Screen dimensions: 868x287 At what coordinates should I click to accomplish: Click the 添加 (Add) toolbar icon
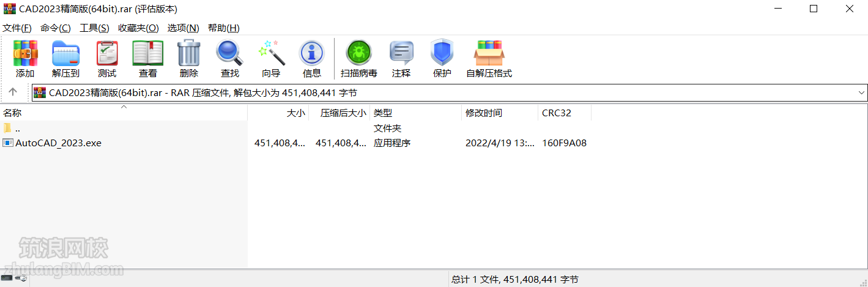25,54
